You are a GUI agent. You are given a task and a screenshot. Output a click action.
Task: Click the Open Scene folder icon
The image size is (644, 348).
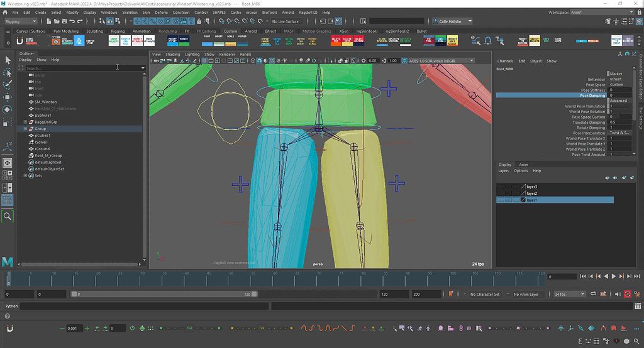point(57,21)
